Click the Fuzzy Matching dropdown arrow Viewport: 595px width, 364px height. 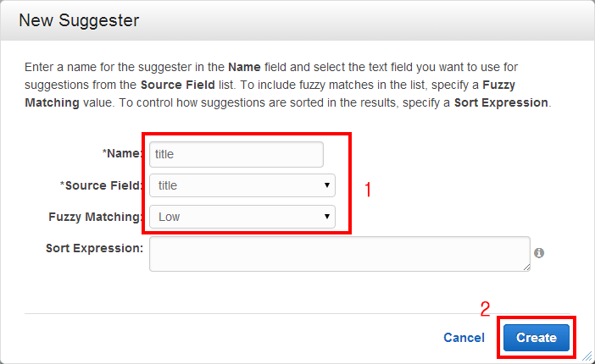click(326, 217)
